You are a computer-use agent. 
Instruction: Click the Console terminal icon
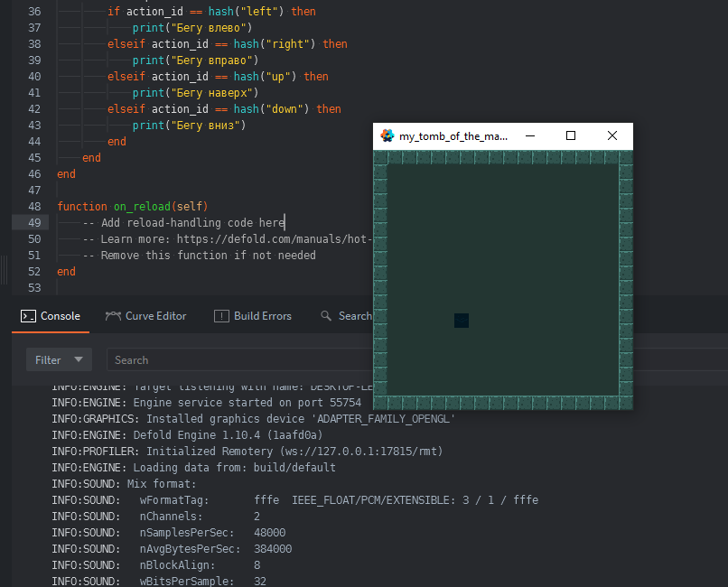29,316
